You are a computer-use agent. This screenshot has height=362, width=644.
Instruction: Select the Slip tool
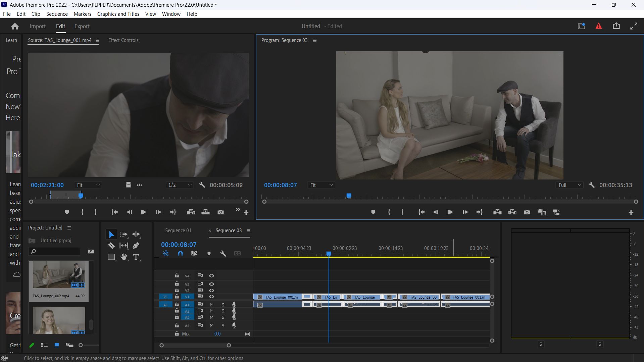(x=123, y=246)
